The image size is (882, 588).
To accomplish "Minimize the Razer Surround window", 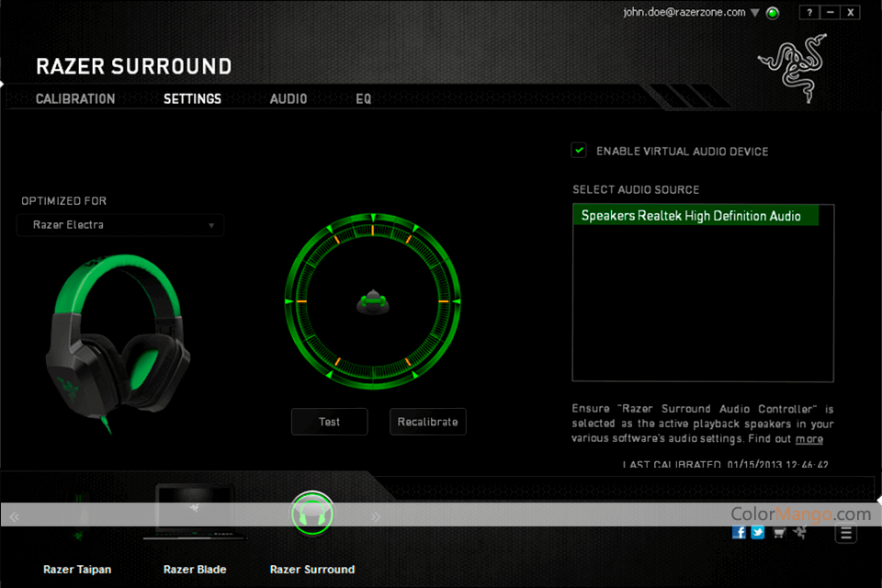I will [831, 12].
